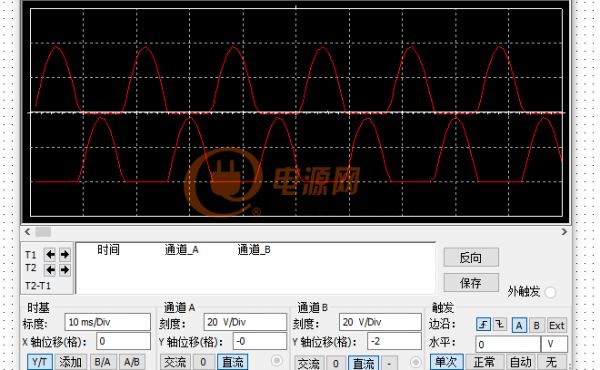Edit channel B scale 20 V/Div field
The width and height of the screenshot is (600, 370).
coord(380,322)
